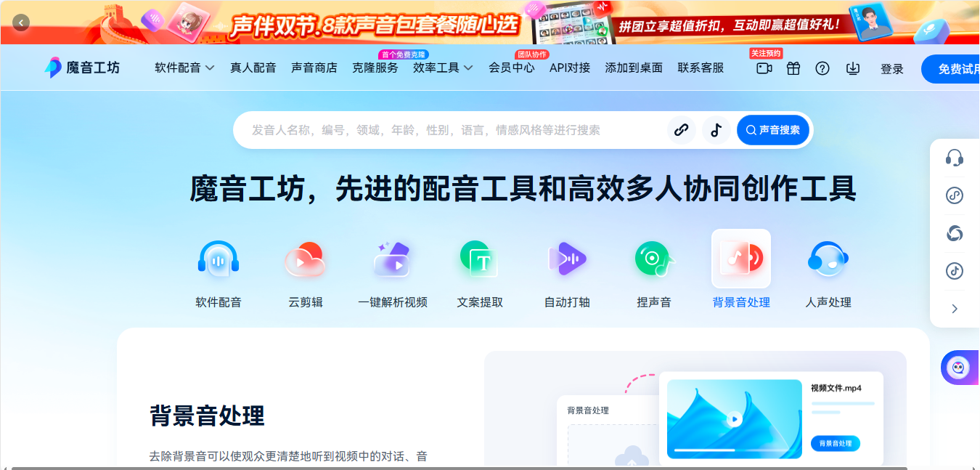Open 一键解析视频 tool icon

[x=392, y=259]
